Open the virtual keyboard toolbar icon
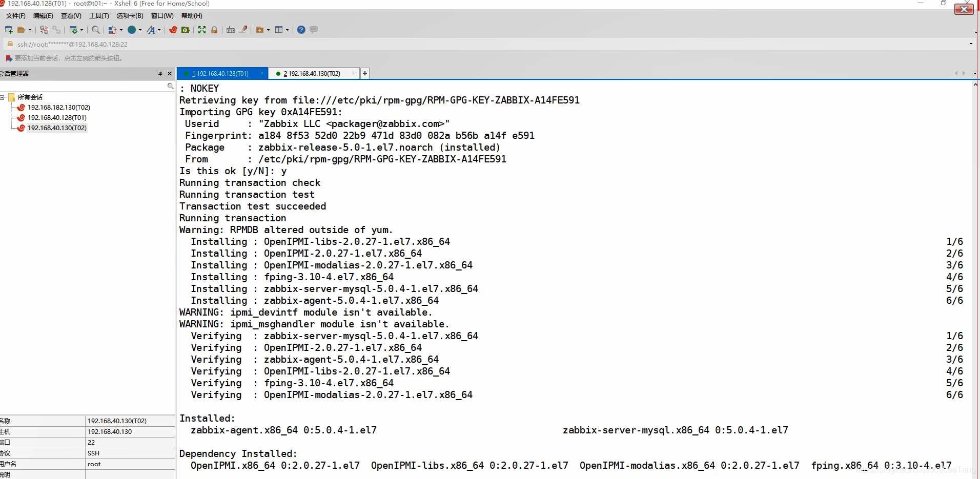This screenshot has width=980, height=479. (x=231, y=30)
